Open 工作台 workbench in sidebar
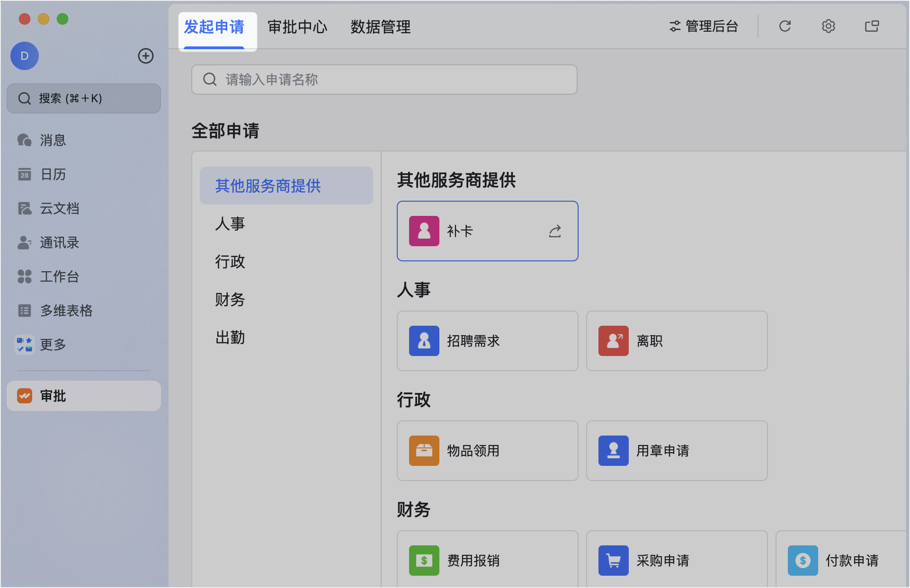910x588 pixels. (x=59, y=276)
